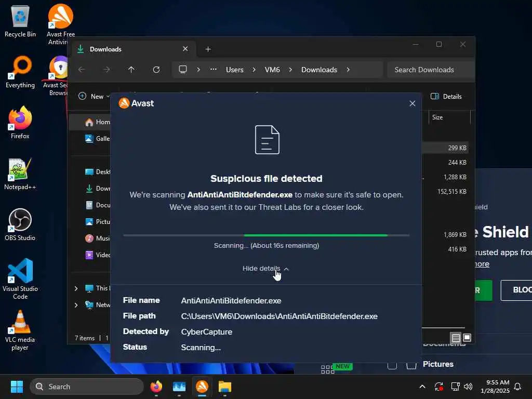Expand the Network tree node
This screenshot has height=399, width=532.
tap(76, 305)
